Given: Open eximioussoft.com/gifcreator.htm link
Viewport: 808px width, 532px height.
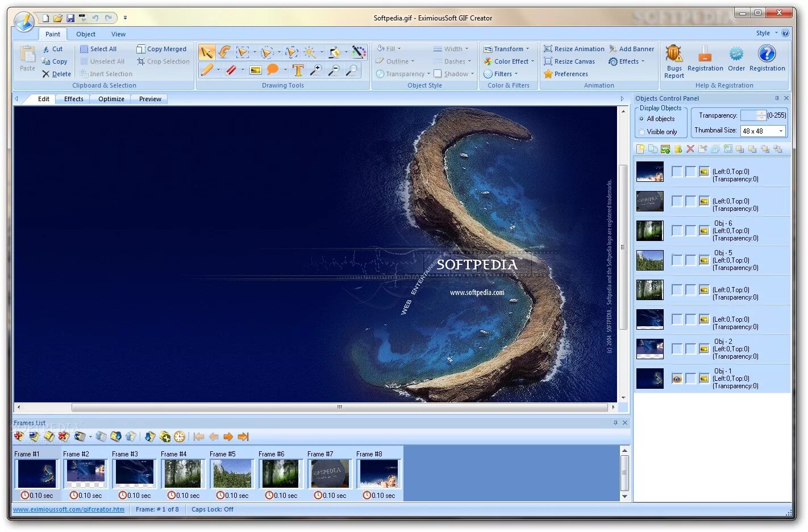Looking at the screenshot, I should (x=69, y=509).
